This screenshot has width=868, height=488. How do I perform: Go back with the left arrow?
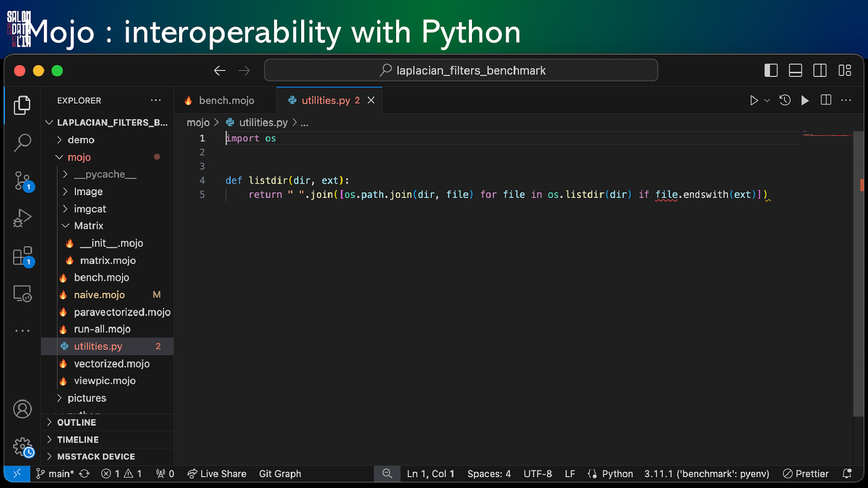tap(220, 70)
